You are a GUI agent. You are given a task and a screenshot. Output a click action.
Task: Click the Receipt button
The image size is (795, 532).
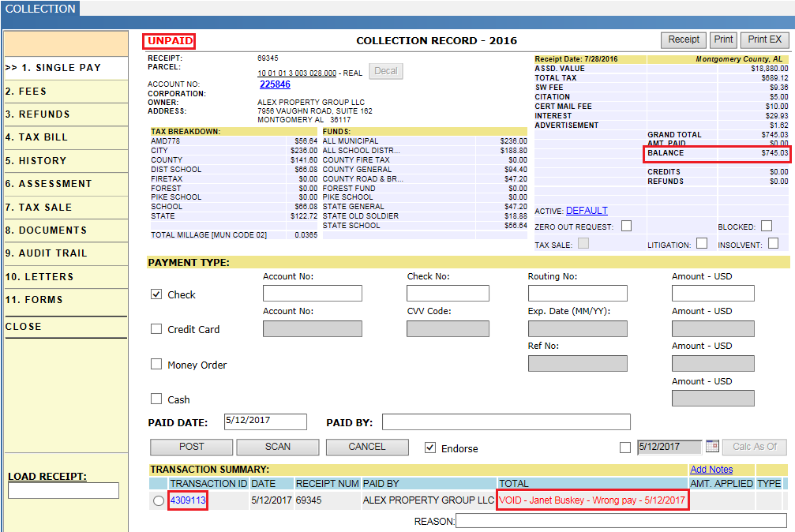point(684,39)
